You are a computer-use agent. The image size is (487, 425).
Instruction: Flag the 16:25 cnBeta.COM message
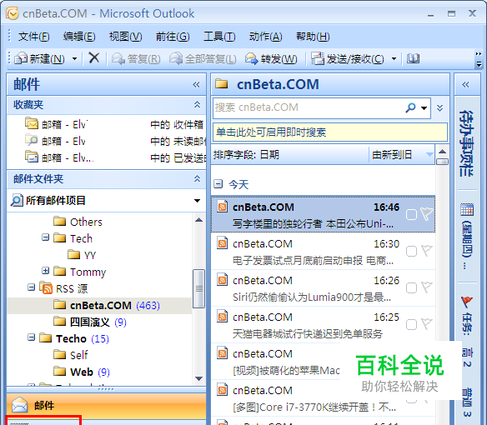[x=426, y=324]
